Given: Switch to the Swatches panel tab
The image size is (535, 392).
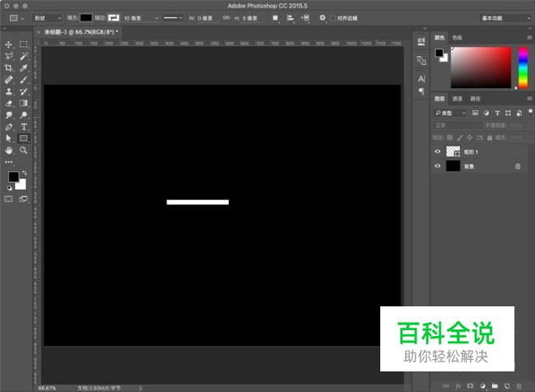Looking at the screenshot, I should click(457, 38).
